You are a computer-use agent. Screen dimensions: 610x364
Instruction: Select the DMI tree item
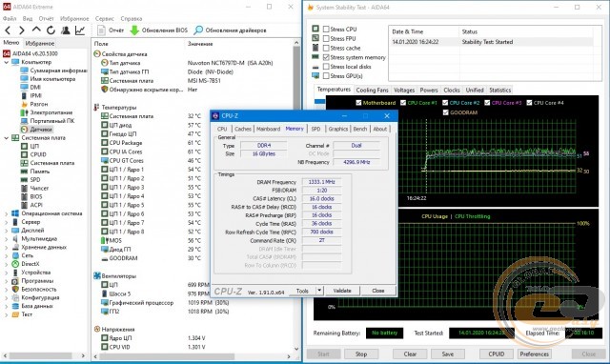click(x=30, y=87)
